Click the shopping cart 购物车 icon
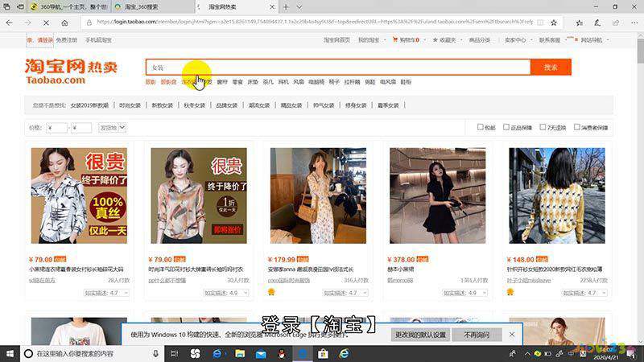Screen dimensions: 644x362 [x=394, y=39]
